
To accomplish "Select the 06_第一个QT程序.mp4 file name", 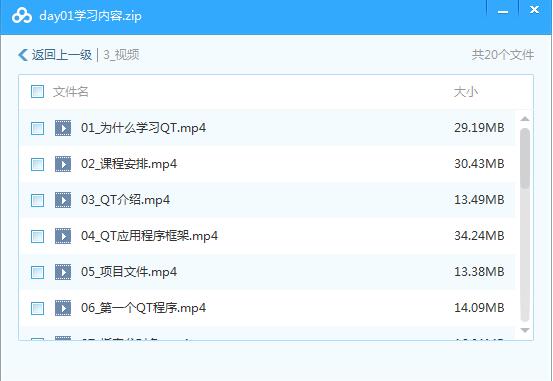I will pos(143,308).
